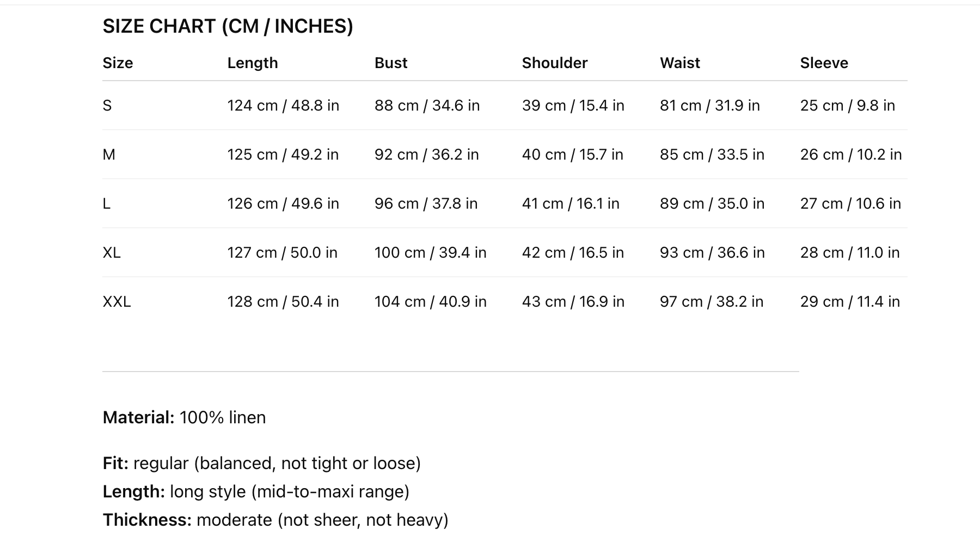Viewport: 980px width, 535px height.
Task: Click the Bust column header
Action: (x=391, y=63)
